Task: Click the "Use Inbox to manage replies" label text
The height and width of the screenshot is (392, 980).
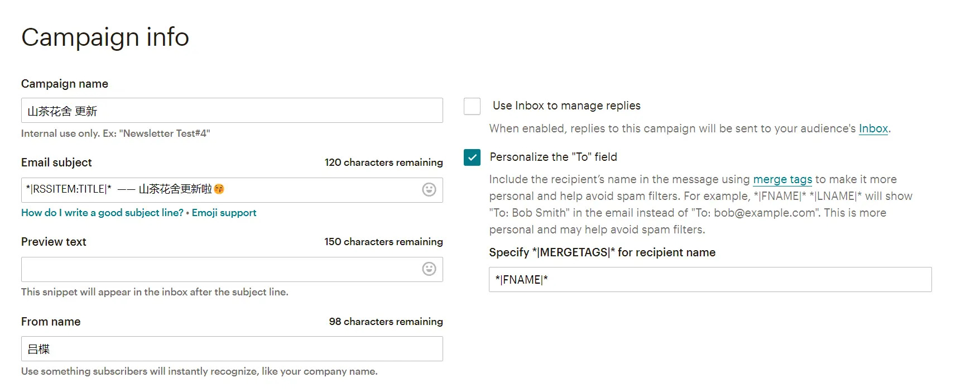Action: 566,106
